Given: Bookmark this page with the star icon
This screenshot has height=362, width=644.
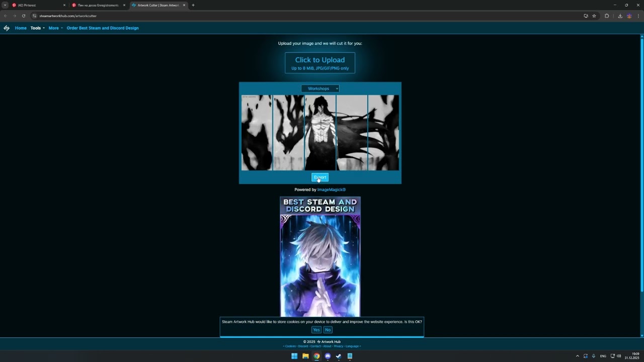Looking at the screenshot, I should tap(594, 16).
